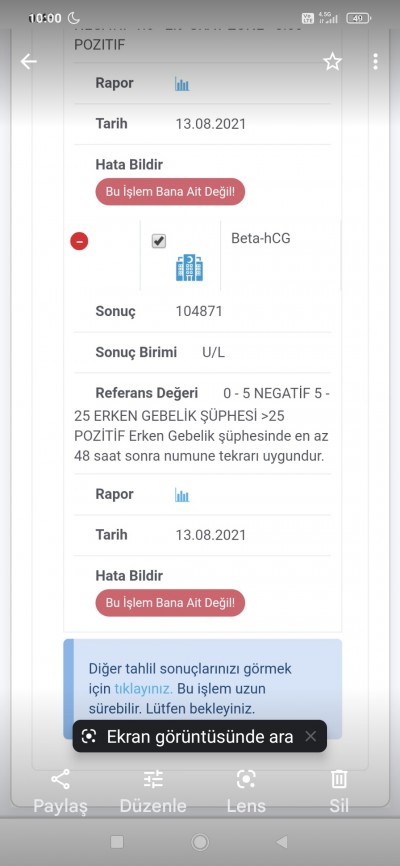The width and height of the screenshot is (400, 866).
Task: Collapse the Beta-hCG row with red minus
Action: pyautogui.click(x=79, y=241)
